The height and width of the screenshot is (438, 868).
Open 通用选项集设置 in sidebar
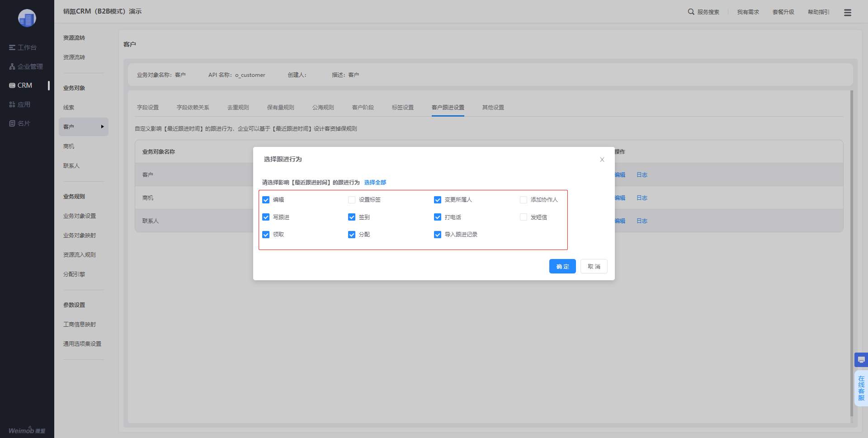coord(82,344)
